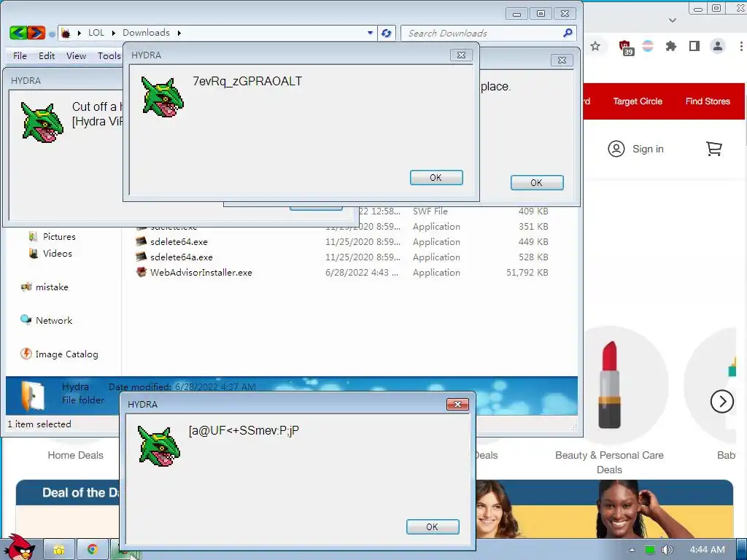Viewport: 747px width, 560px height.
Task: Click OK in the 7evRq_zGPRAOALT Hydra dialog
Action: 436,178
